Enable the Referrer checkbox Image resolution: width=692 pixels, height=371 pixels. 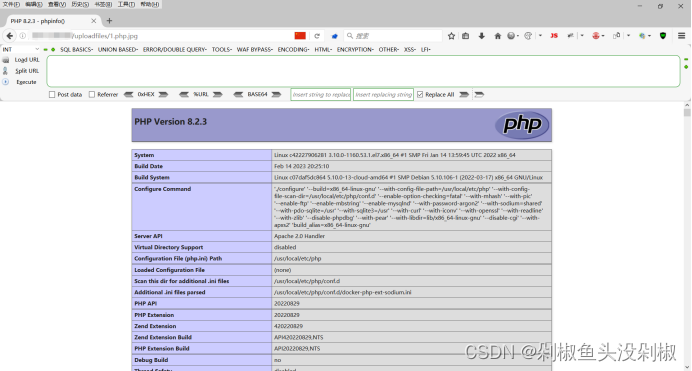(92, 94)
